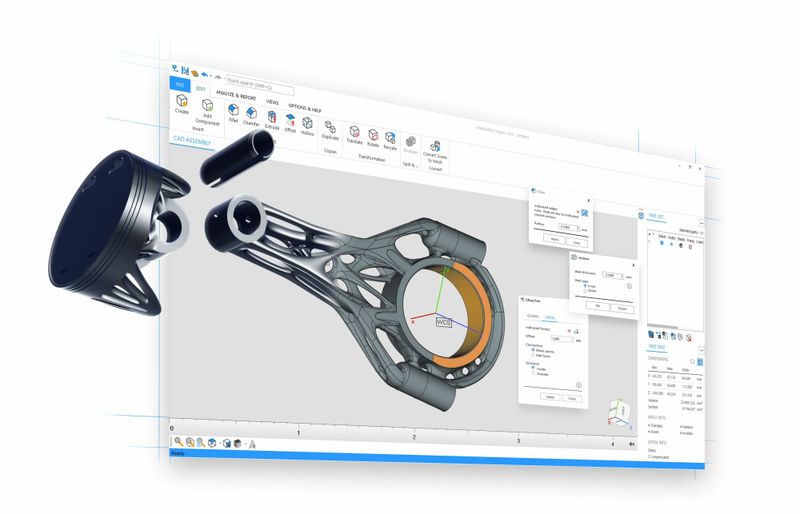Click the pin in the Hollow dialog corner

(634, 265)
